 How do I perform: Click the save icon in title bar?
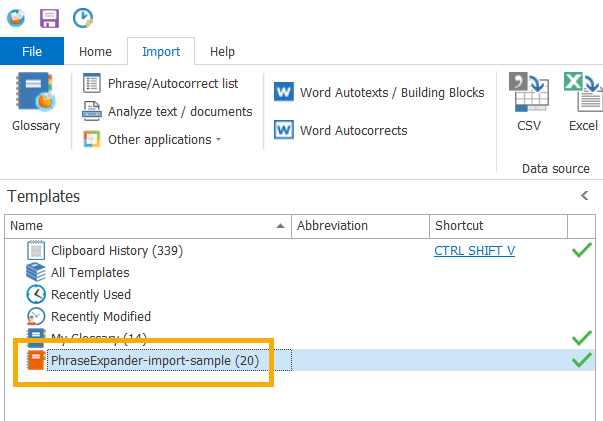pyautogui.click(x=50, y=17)
